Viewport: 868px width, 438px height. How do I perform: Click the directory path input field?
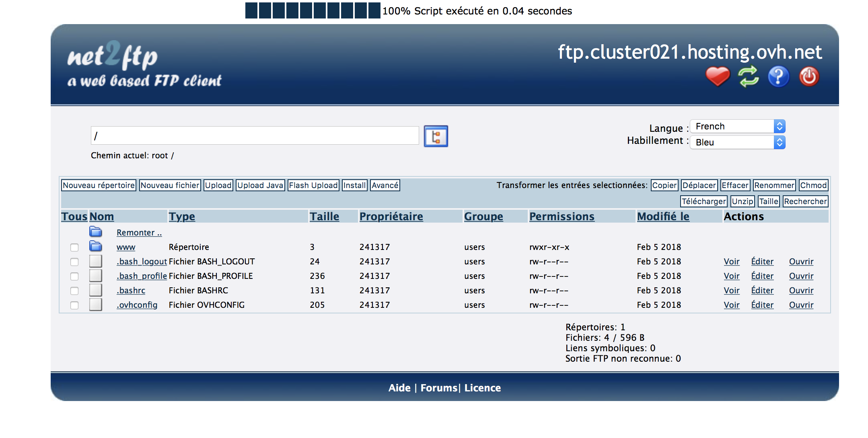(x=255, y=136)
